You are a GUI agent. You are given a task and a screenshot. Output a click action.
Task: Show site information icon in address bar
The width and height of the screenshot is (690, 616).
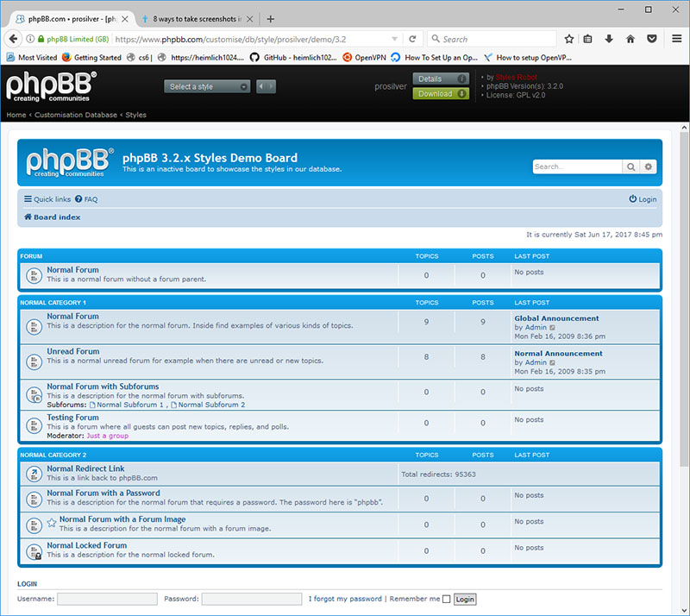coord(30,39)
